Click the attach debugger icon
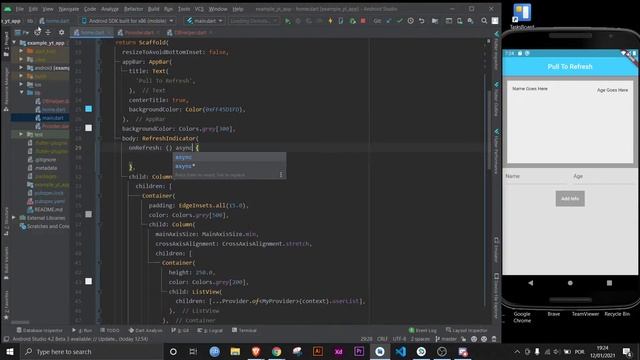 [352, 21]
